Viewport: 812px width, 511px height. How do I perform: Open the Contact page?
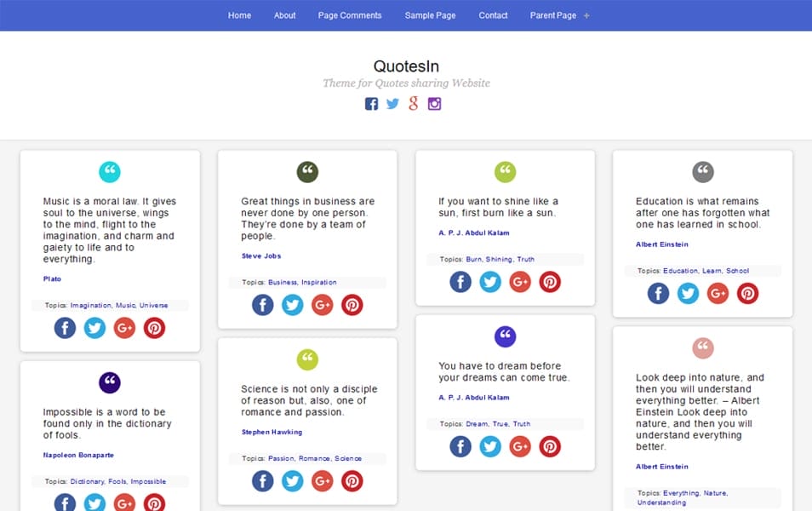click(x=494, y=14)
